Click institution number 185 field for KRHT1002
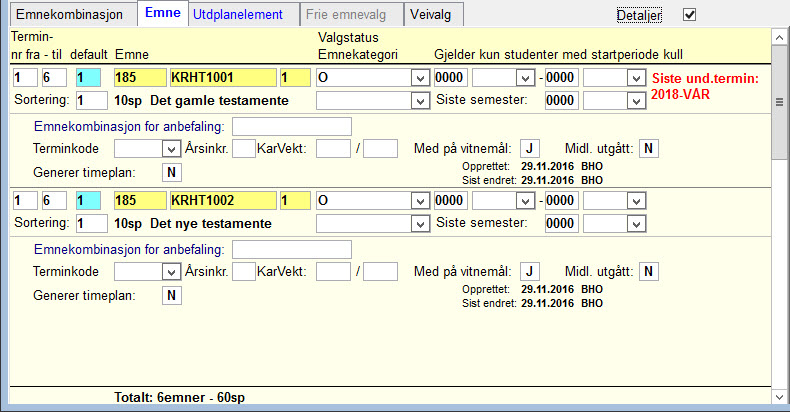Viewport: 790px width, 412px height. pyautogui.click(x=140, y=201)
